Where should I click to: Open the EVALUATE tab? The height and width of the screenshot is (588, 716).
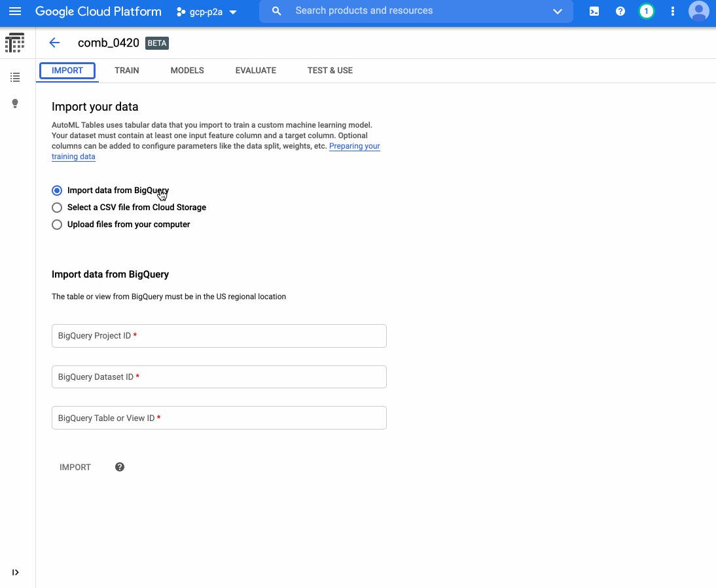[x=255, y=70]
